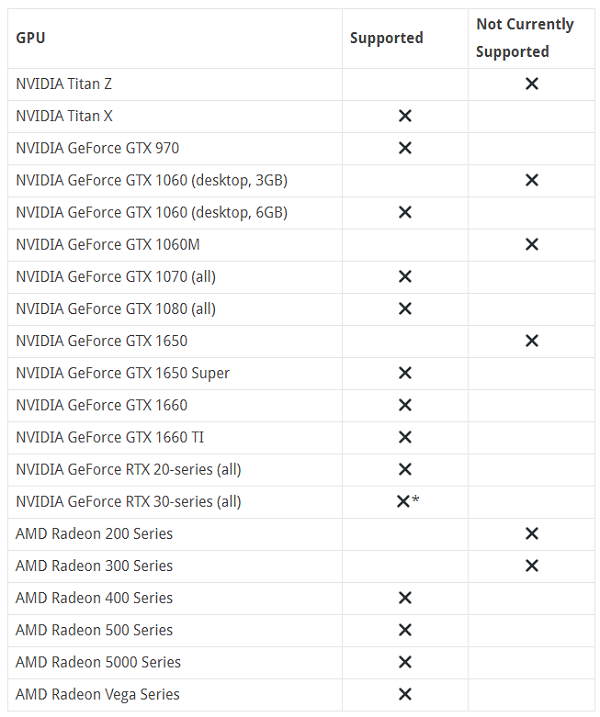Click the X for AMD Radeon 200 Series
Screen dimensions: 600x717
coord(532,534)
